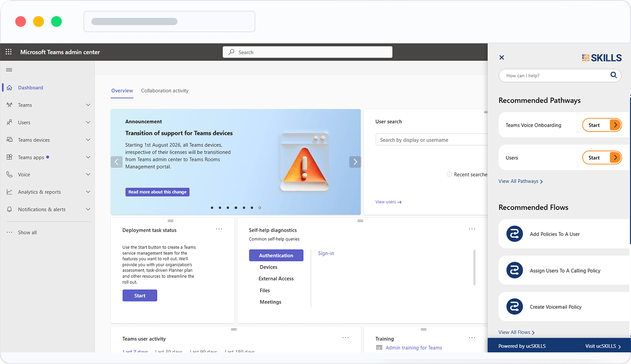Start the Teams Voice Onboarding pathway
The width and height of the screenshot is (631, 364).
[x=602, y=125]
